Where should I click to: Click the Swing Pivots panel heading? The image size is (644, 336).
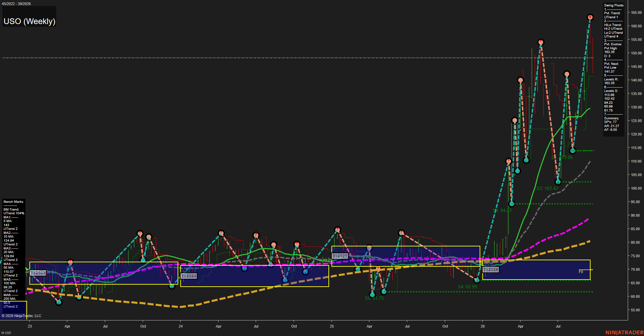click(614, 5)
